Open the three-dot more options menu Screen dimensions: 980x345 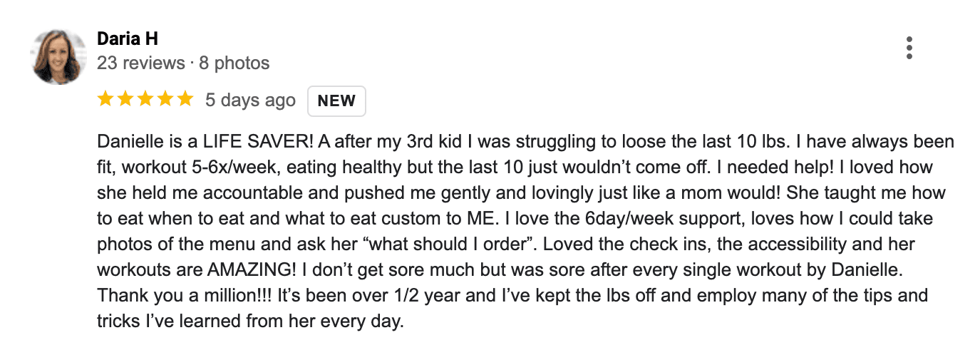(909, 47)
